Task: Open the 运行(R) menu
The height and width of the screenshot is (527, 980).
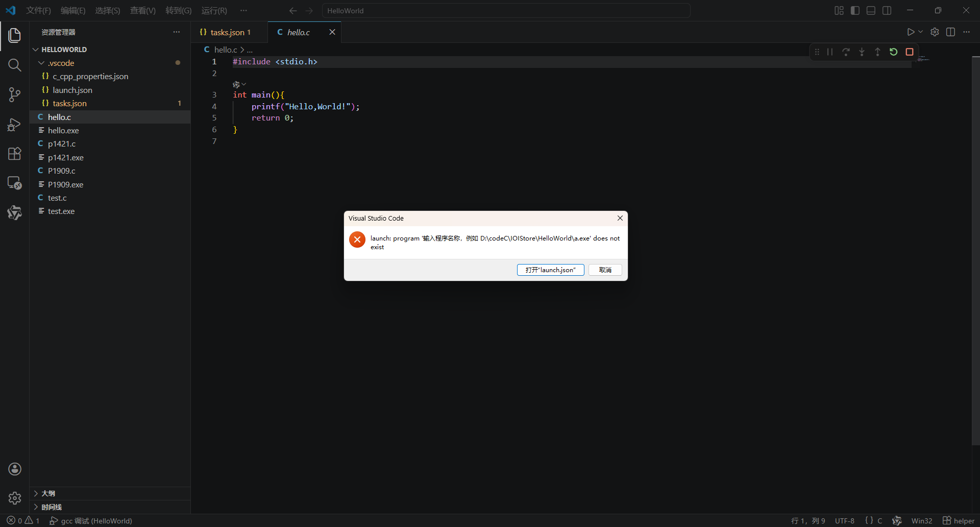Action: (214, 11)
